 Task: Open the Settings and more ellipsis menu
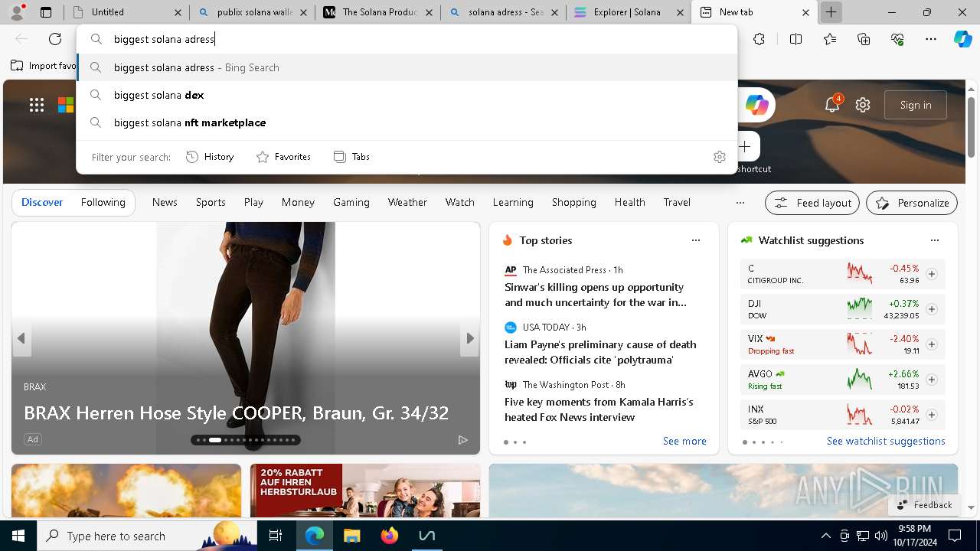(931, 39)
